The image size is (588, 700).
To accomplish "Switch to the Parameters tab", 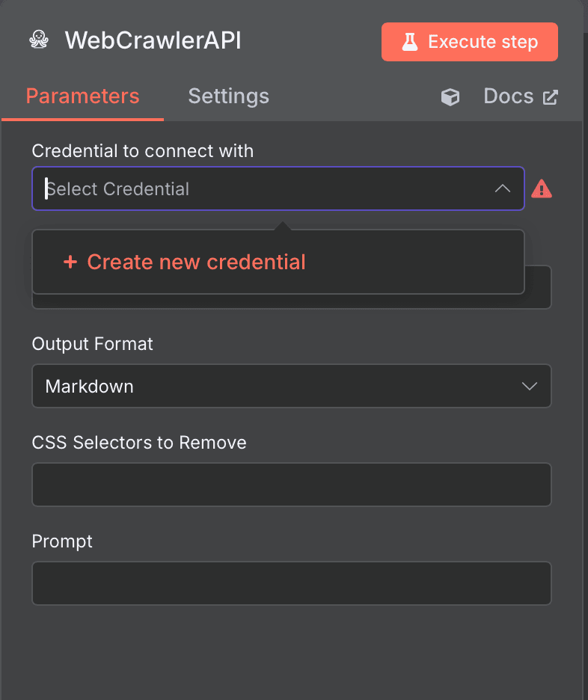I will [x=82, y=96].
